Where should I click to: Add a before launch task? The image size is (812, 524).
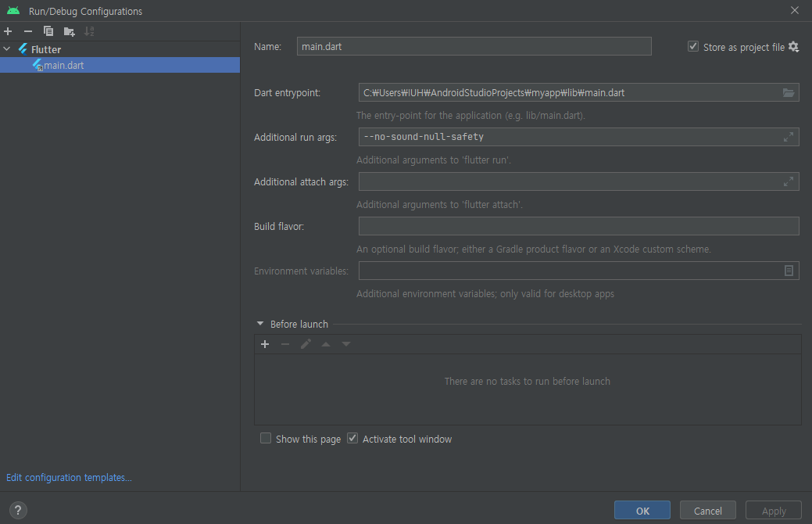point(265,344)
